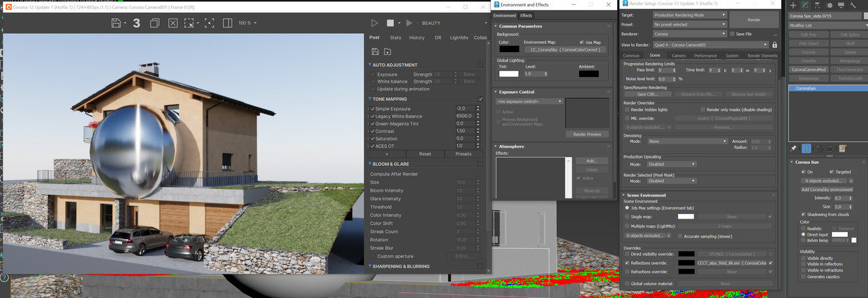Open View to Render Quad 4 dropdown

pyautogui.click(x=711, y=45)
